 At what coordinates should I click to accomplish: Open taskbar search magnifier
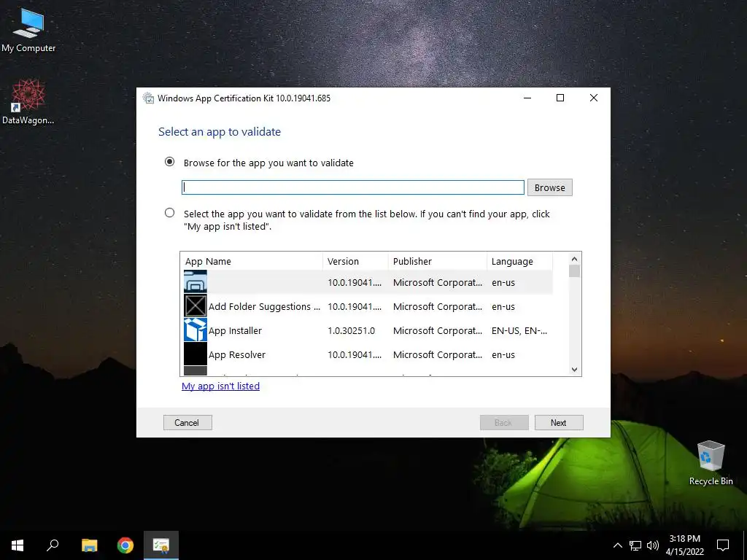click(x=53, y=545)
